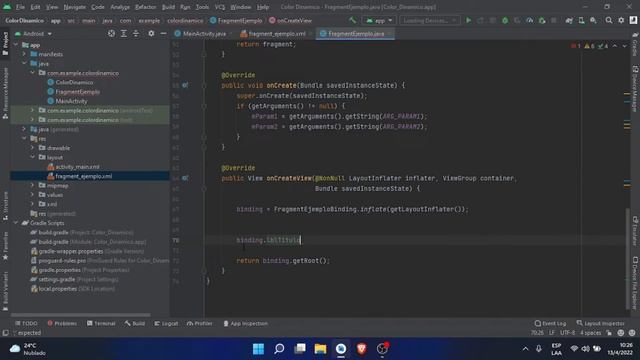Image resolution: width=640 pixels, height=360 pixels.
Task: Open Project panel options gear
Action: pos(151,33)
